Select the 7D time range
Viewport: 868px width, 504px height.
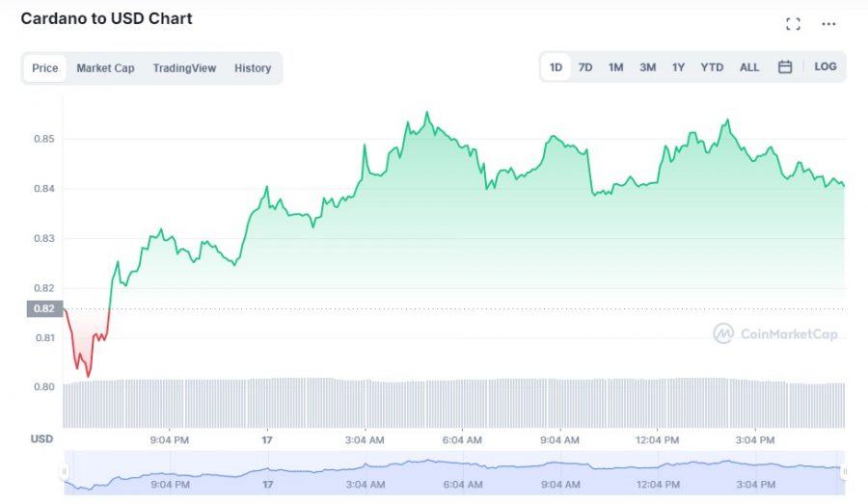(x=585, y=67)
